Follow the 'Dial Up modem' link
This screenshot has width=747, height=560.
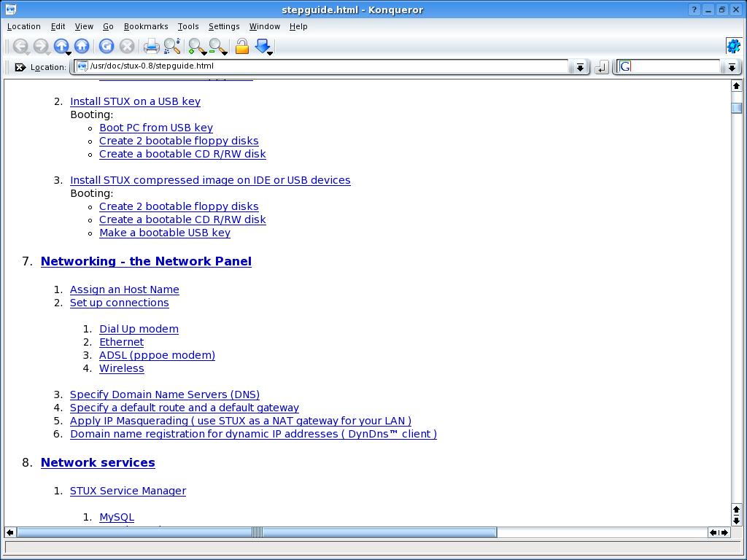[139, 329]
